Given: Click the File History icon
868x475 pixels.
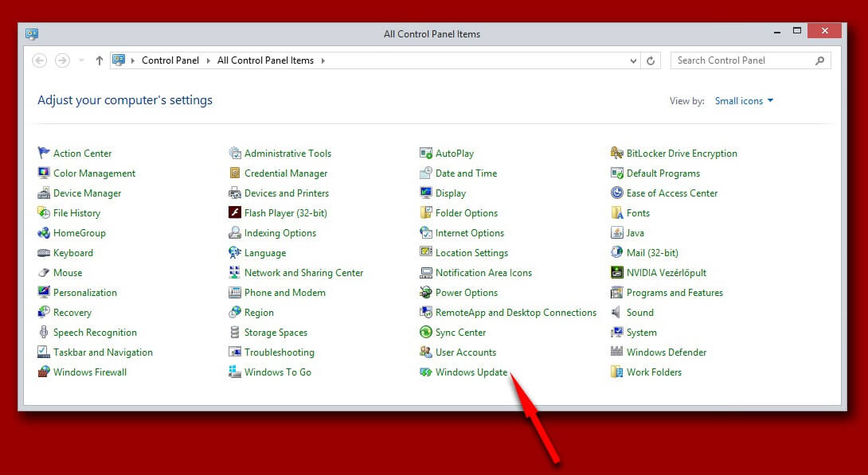Looking at the screenshot, I should click(44, 212).
